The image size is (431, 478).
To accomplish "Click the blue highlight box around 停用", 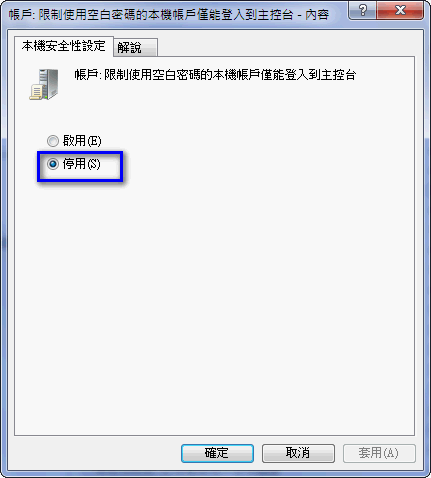I will coord(80,167).
